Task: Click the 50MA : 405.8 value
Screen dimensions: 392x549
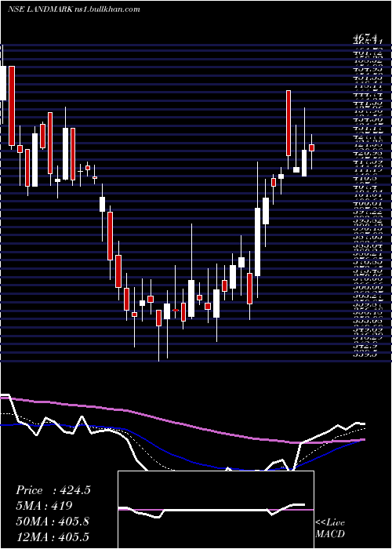Action: pos(53,522)
